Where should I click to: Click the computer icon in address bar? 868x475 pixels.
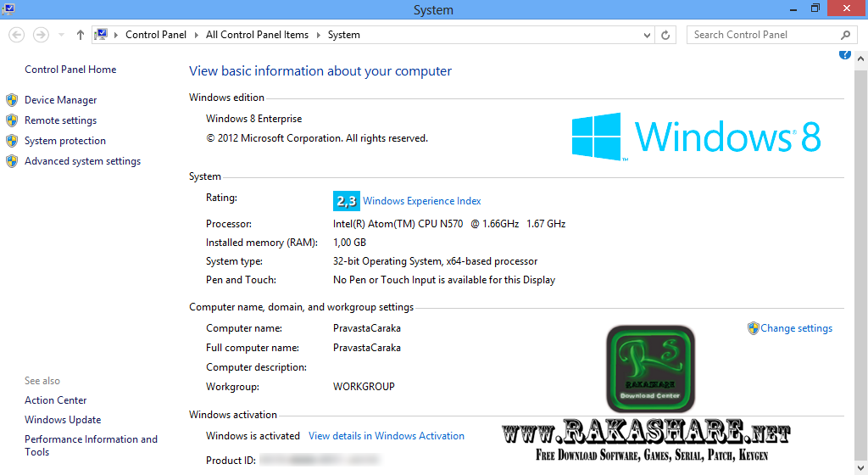pyautogui.click(x=101, y=34)
